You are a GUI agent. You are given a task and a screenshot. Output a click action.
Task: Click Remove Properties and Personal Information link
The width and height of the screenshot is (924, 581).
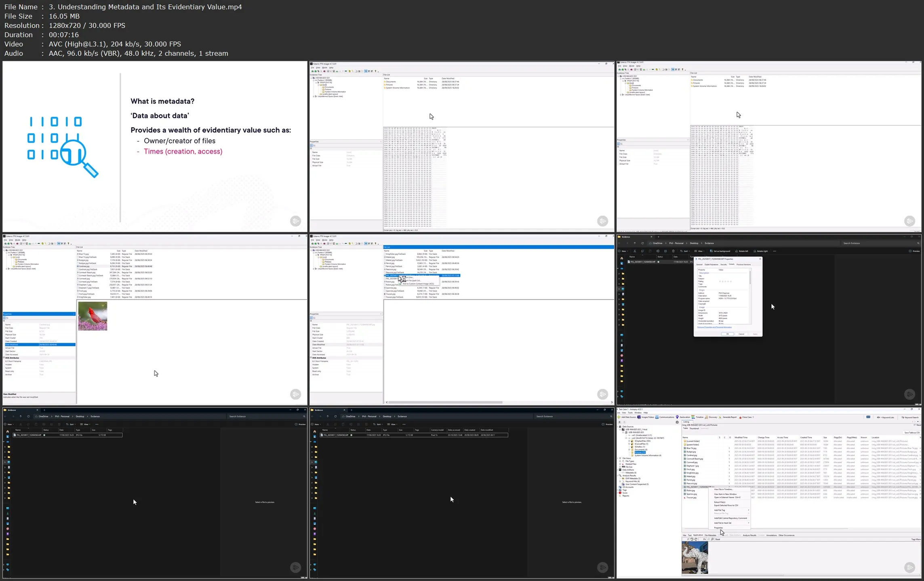pyautogui.click(x=714, y=327)
